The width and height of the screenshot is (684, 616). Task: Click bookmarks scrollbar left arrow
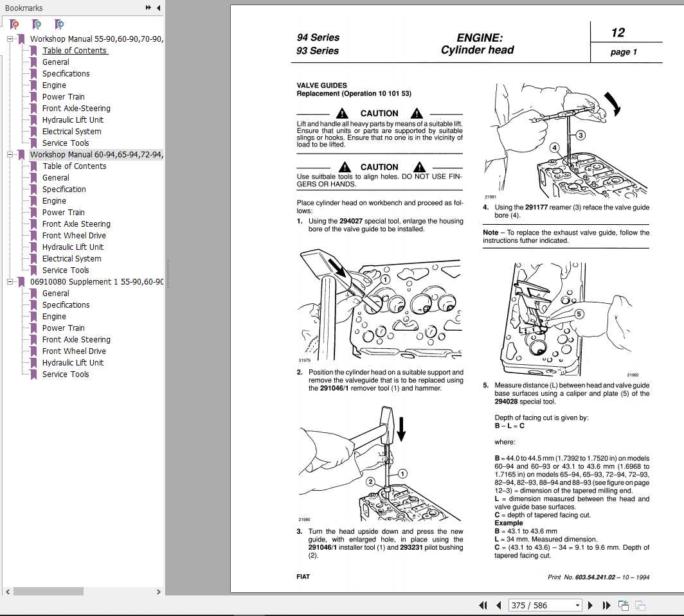click(8, 592)
